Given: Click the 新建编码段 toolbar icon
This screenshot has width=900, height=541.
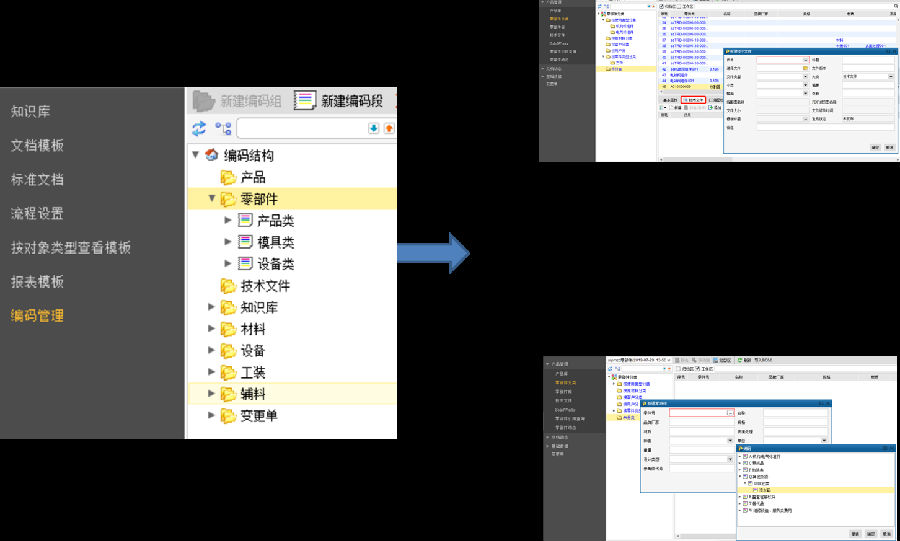Looking at the screenshot, I should click(x=305, y=101).
